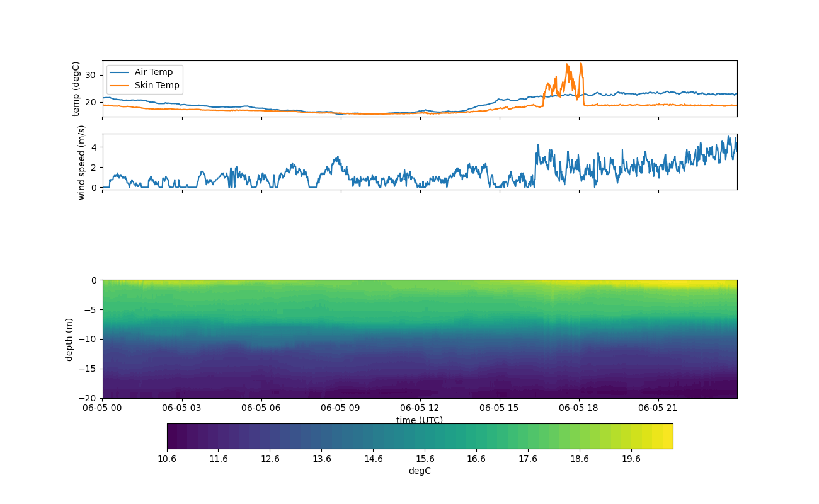Click the temp (degC) y-axis label
819x504 pixels.
coord(76,89)
